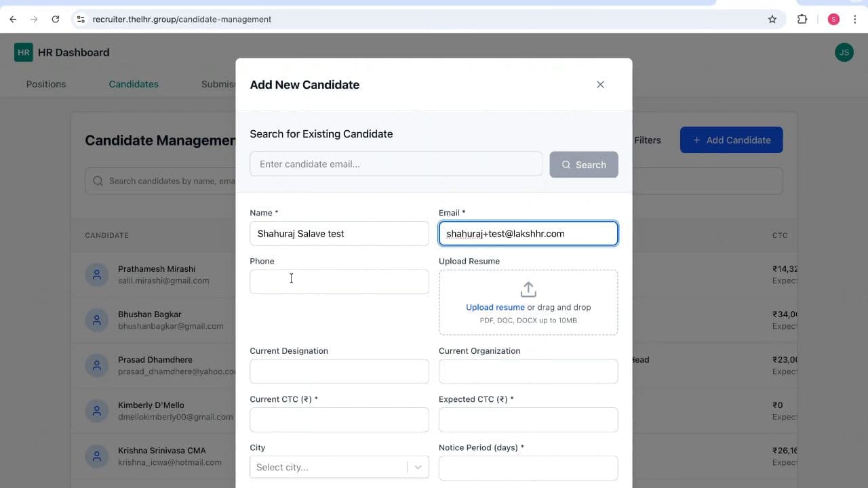This screenshot has height=488, width=868.
Task: Reload the page using the refresh icon
Action: pyautogui.click(x=56, y=19)
